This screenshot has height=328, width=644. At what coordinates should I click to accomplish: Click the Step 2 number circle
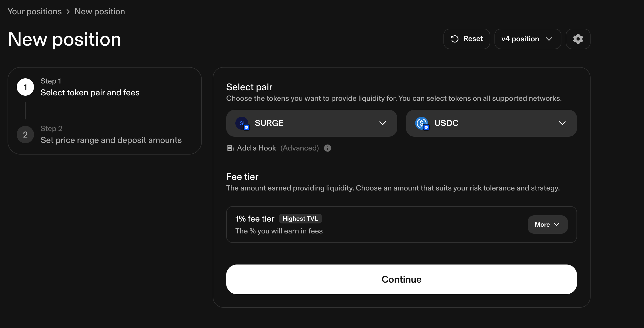[25, 135]
